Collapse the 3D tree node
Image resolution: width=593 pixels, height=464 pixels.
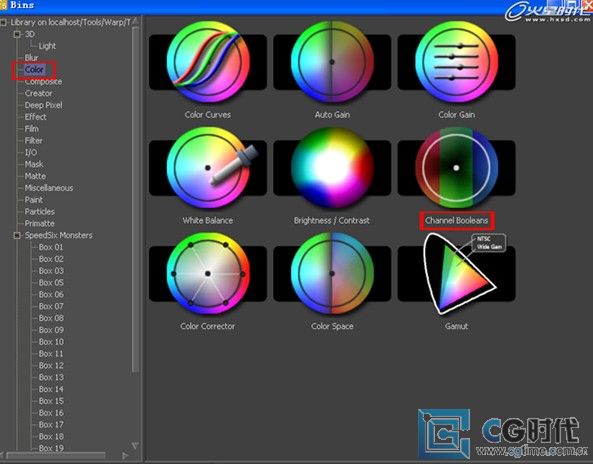click(x=17, y=34)
